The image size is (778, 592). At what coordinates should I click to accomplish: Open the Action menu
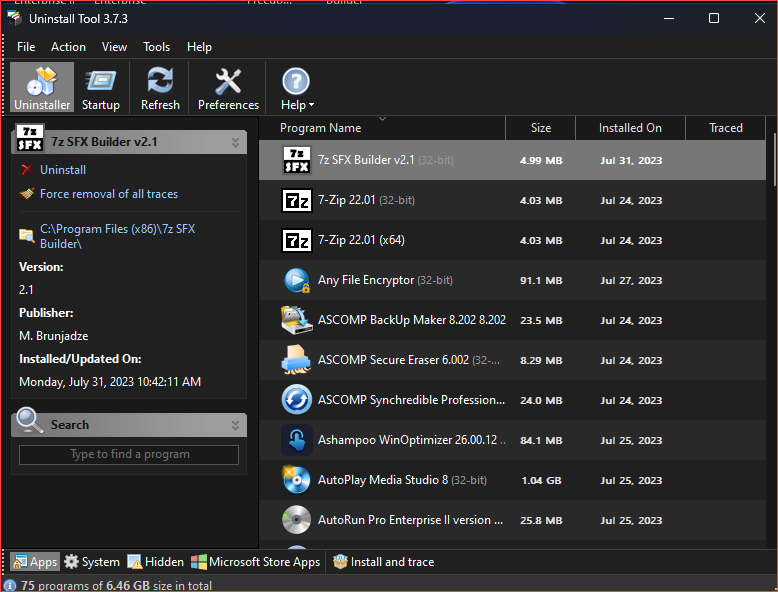point(68,47)
